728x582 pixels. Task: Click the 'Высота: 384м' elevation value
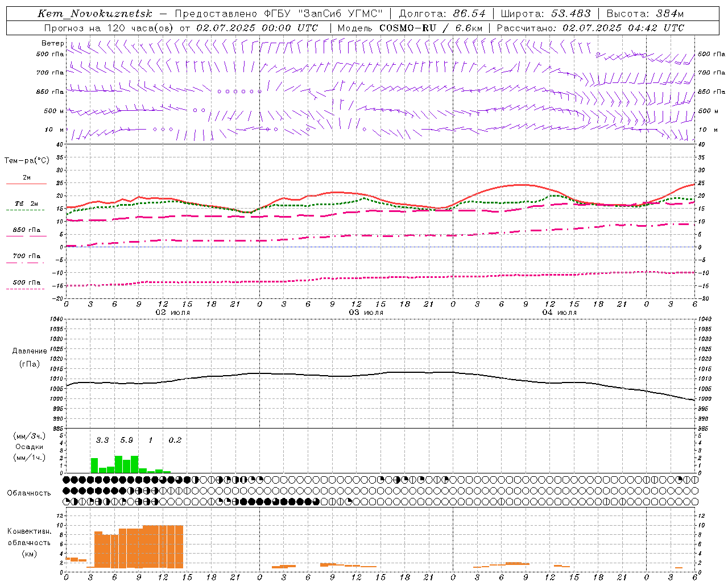pyautogui.click(x=645, y=14)
